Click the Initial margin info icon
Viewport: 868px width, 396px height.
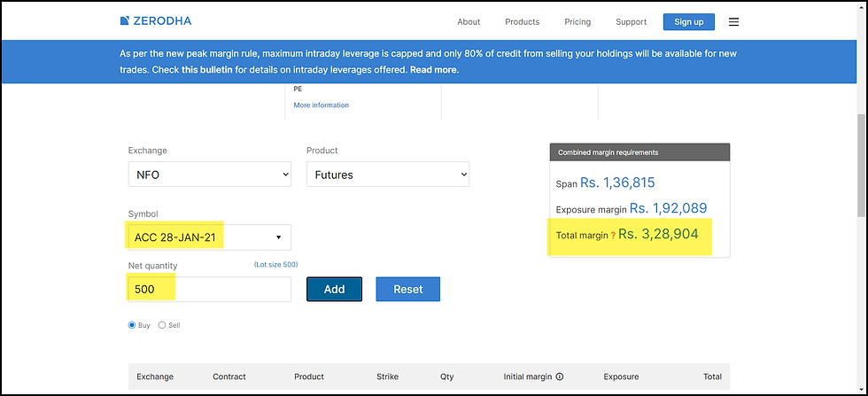pos(559,377)
